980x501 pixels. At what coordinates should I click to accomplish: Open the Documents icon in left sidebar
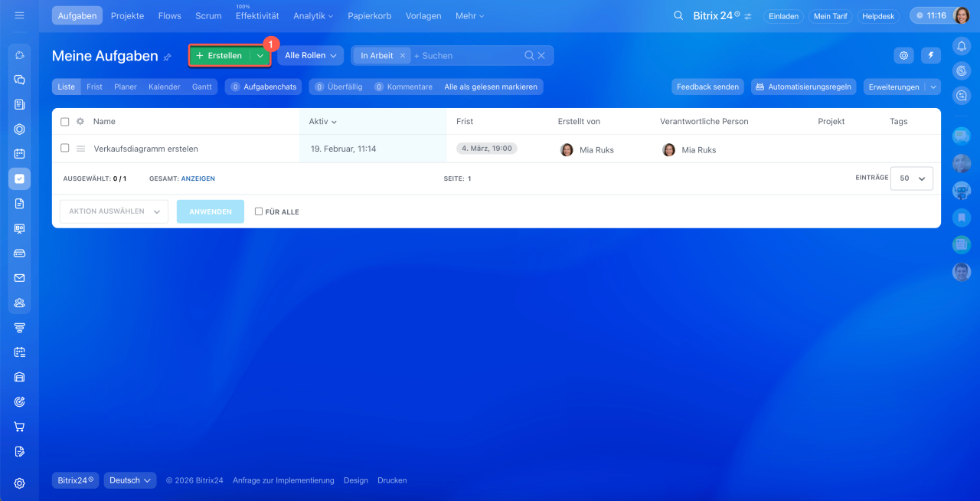pos(20,203)
